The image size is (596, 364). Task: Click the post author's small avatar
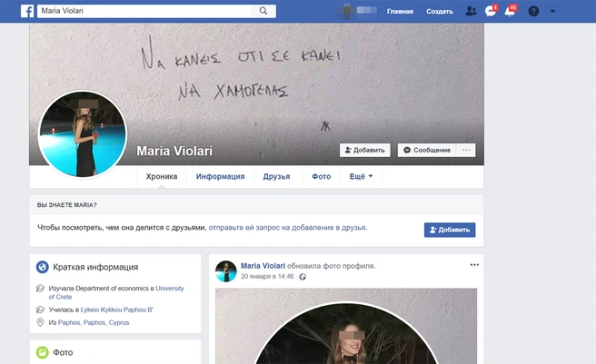226,271
